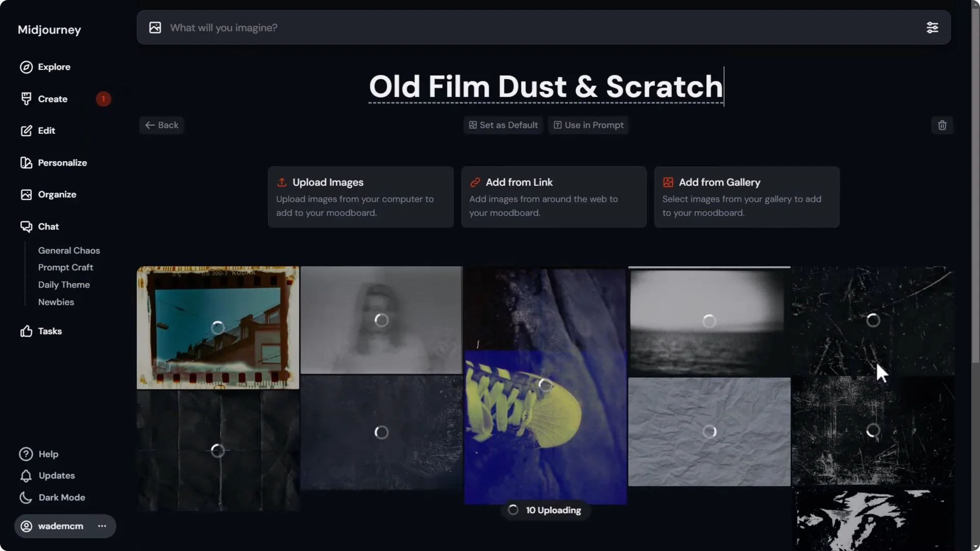Open the Explore section icon
The width and height of the screenshot is (980, 551).
(26, 67)
